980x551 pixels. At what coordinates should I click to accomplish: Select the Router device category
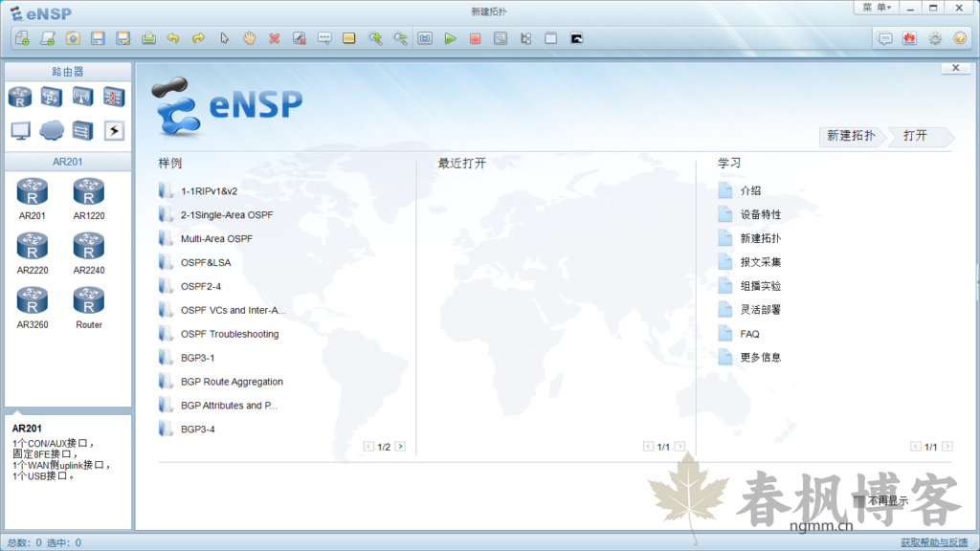[20, 97]
